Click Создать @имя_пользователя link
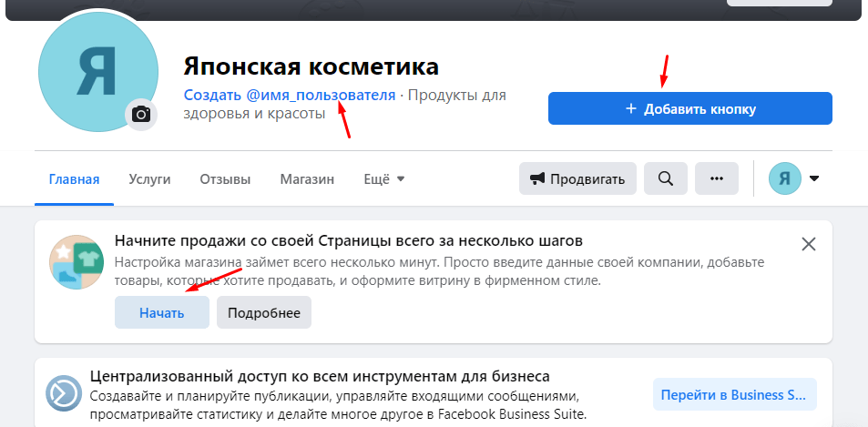 coord(290,95)
